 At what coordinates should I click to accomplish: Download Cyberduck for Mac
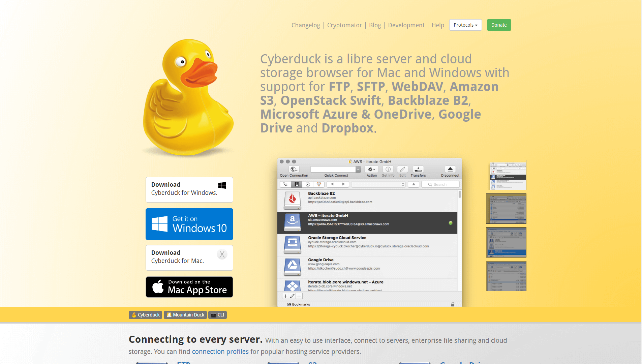click(189, 258)
